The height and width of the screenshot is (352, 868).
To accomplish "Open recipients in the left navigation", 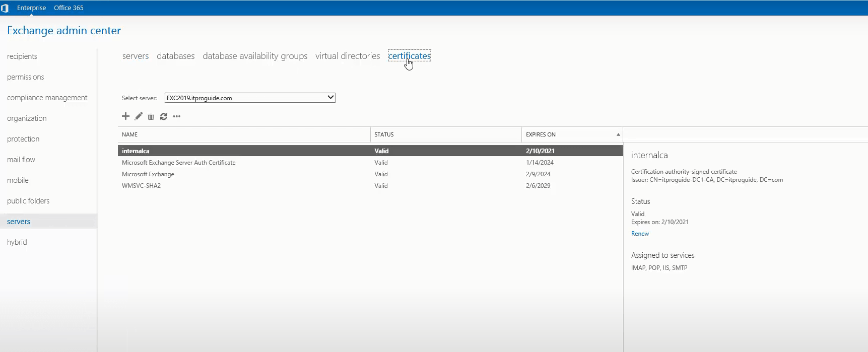I will click(22, 56).
